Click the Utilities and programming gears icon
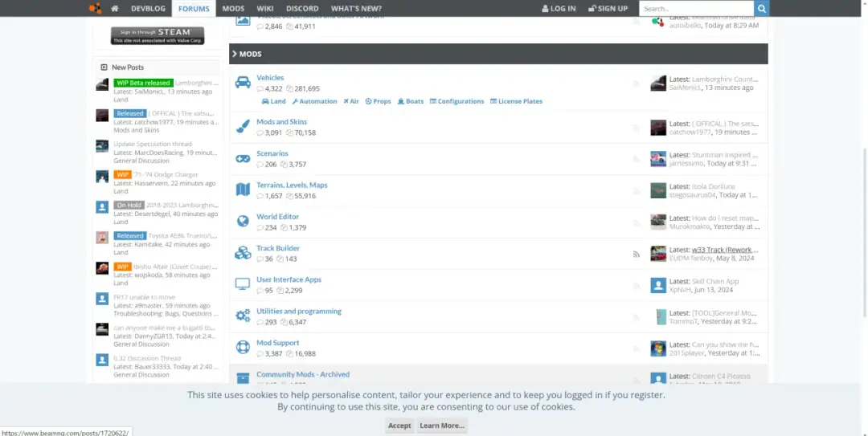The image size is (868, 436). pos(243,316)
